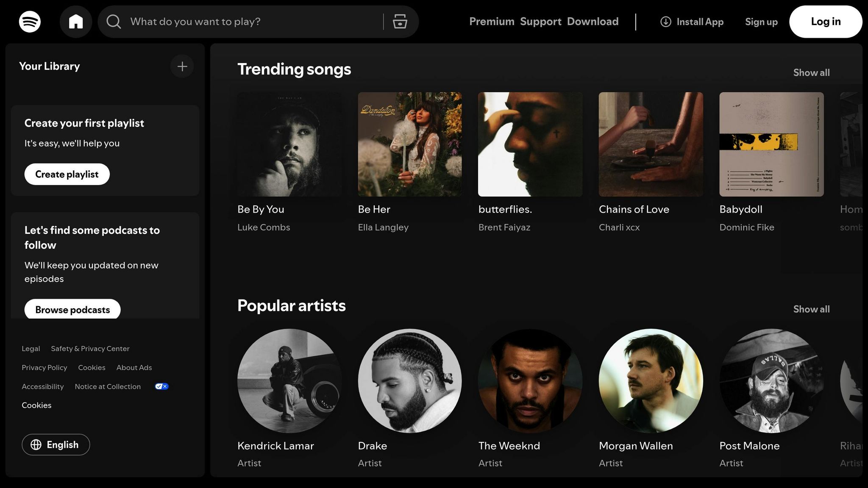Screen dimensions: 868x488
Task: Show all Popular artists
Action: pyautogui.click(x=811, y=309)
